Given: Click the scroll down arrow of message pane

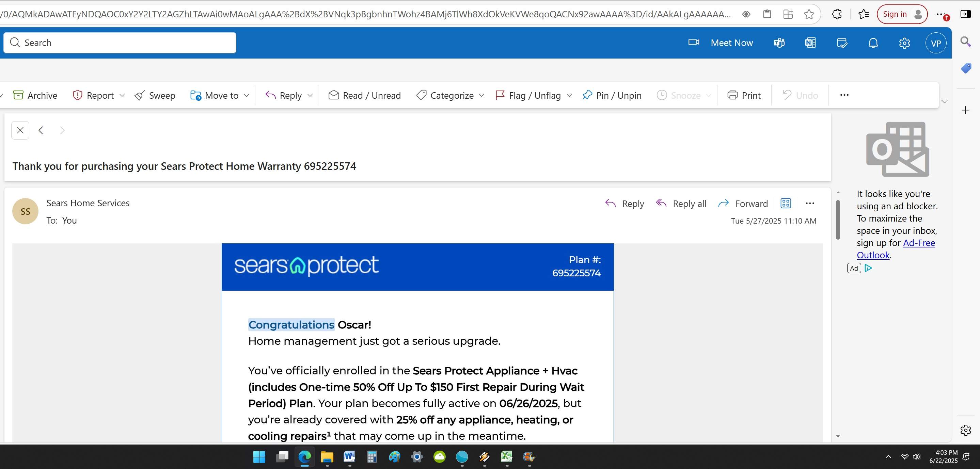Looking at the screenshot, I should (838, 436).
